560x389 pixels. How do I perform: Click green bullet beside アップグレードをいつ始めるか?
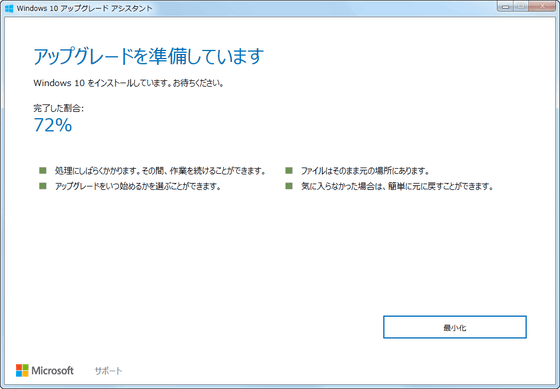tap(43, 186)
